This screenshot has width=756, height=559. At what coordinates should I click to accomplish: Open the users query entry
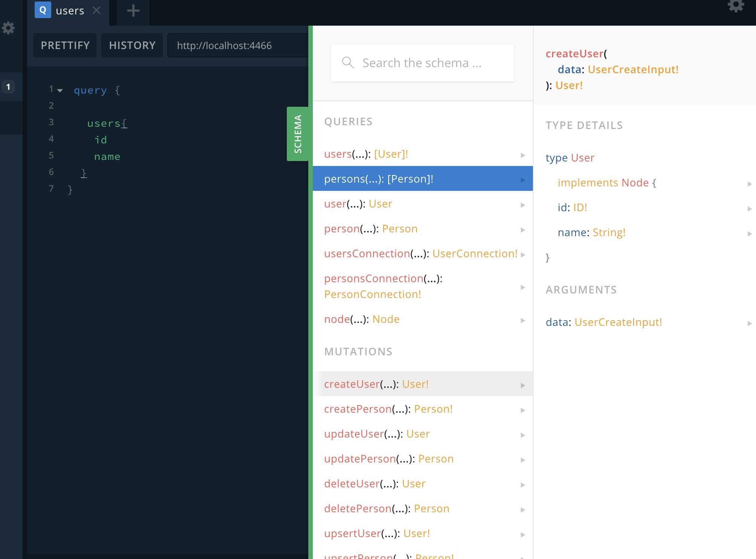click(423, 154)
